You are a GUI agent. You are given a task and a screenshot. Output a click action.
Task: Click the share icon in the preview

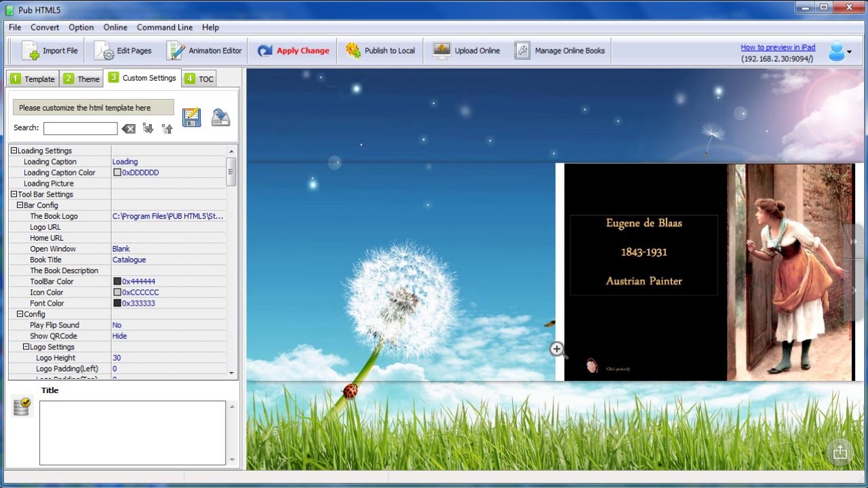point(840,452)
